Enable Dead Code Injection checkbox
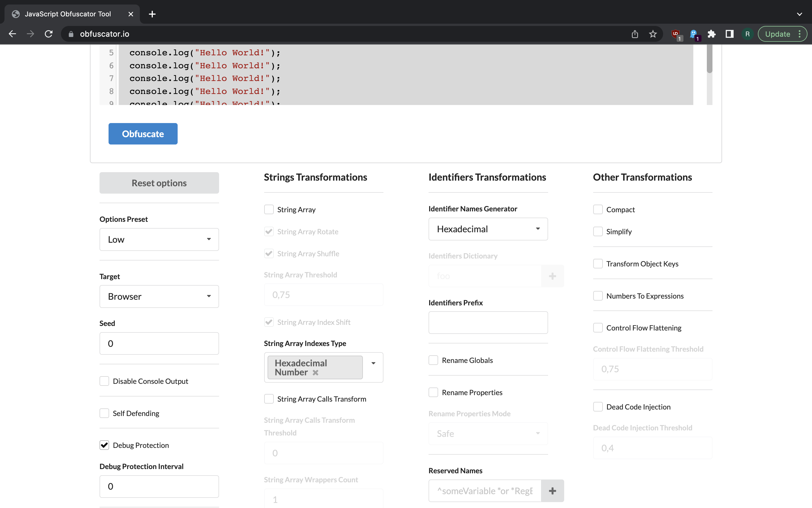 point(598,407)
